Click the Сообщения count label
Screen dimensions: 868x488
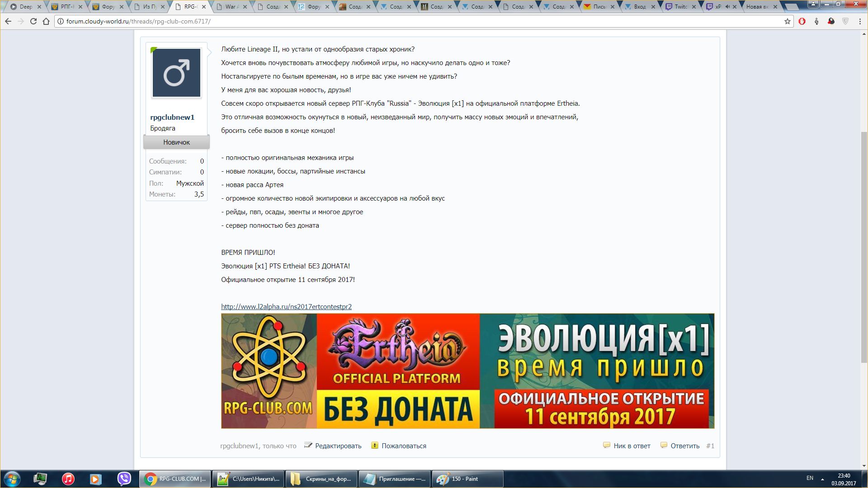168,161
